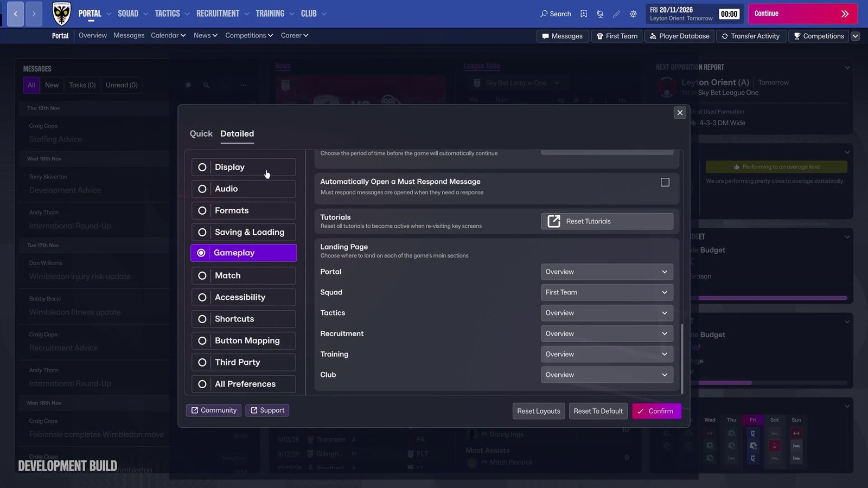Open the Player Database shortcut
Viewport: 868px width, 488px height.
680,36
